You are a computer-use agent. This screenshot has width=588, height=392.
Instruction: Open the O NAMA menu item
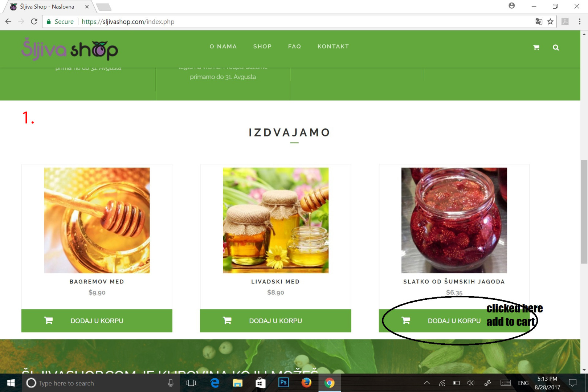pos(223,46)
